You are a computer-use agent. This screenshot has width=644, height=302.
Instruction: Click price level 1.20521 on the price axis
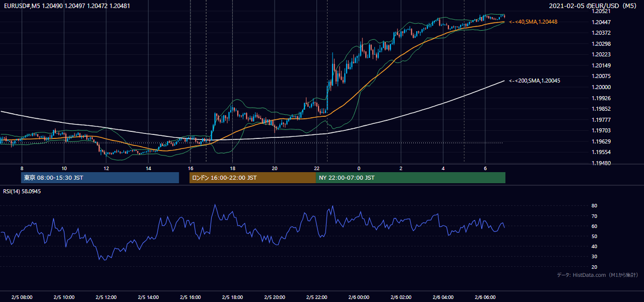601,11
